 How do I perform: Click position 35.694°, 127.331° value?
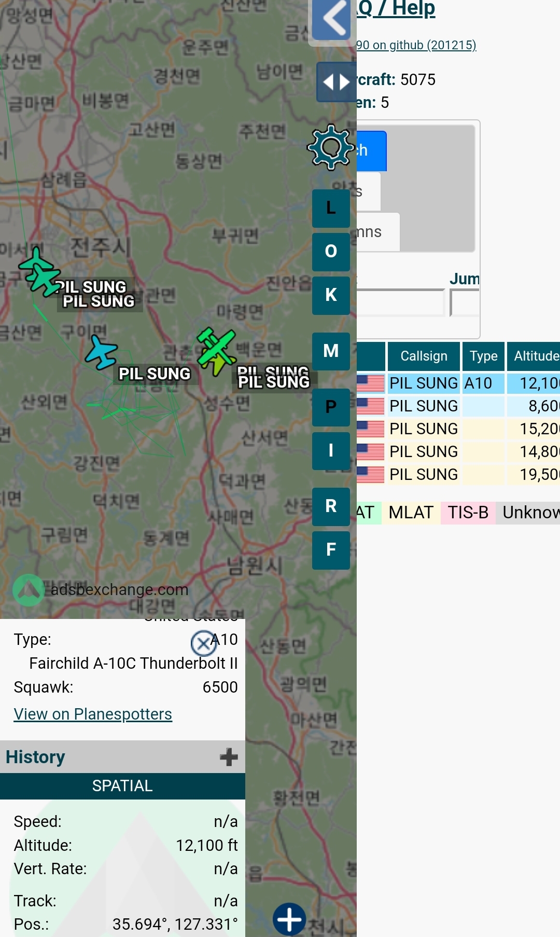tap(175, 924)
